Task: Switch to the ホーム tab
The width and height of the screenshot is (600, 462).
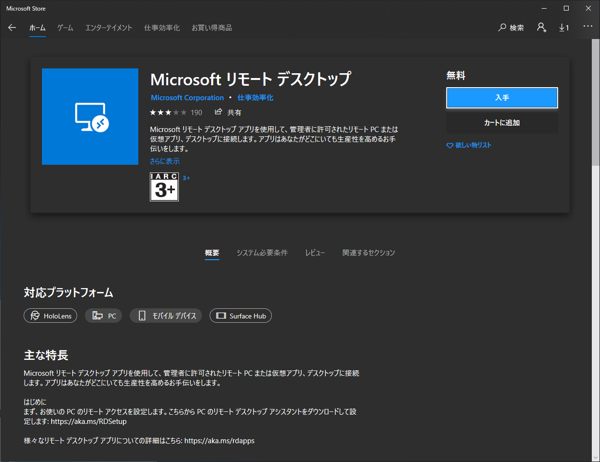Action: click(x=37, y=28)
